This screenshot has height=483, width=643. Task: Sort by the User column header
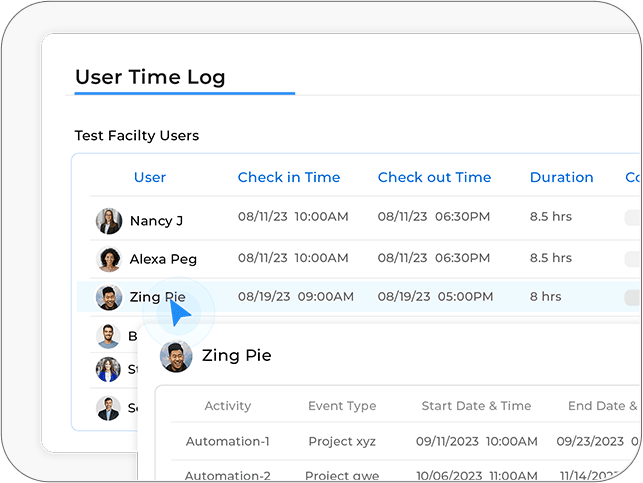pyautogui.click(x=150, y=177)
